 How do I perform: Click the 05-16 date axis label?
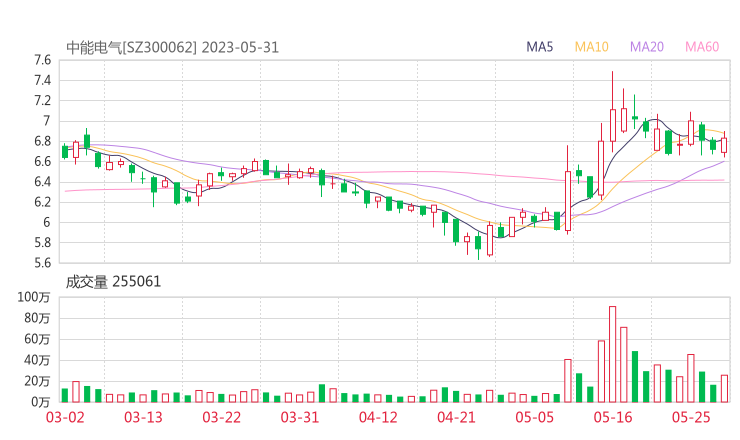613,417
